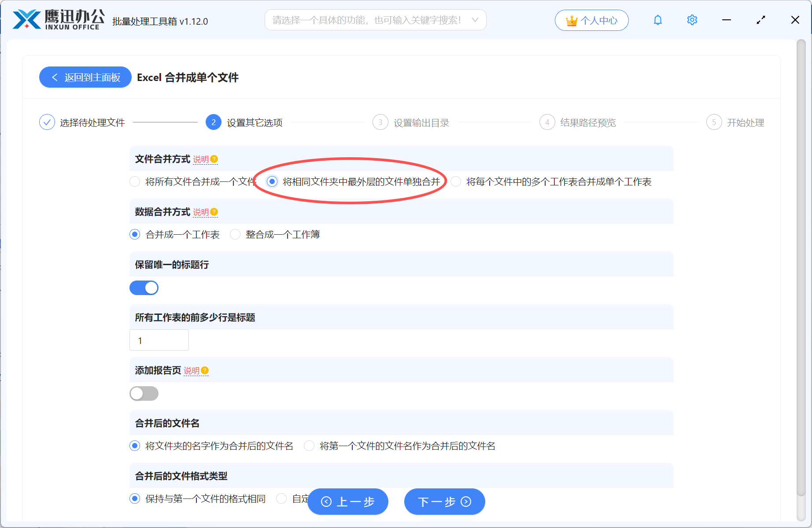
Task: Select 整合成一个工作簿 radio option
Action: point(235,234)
